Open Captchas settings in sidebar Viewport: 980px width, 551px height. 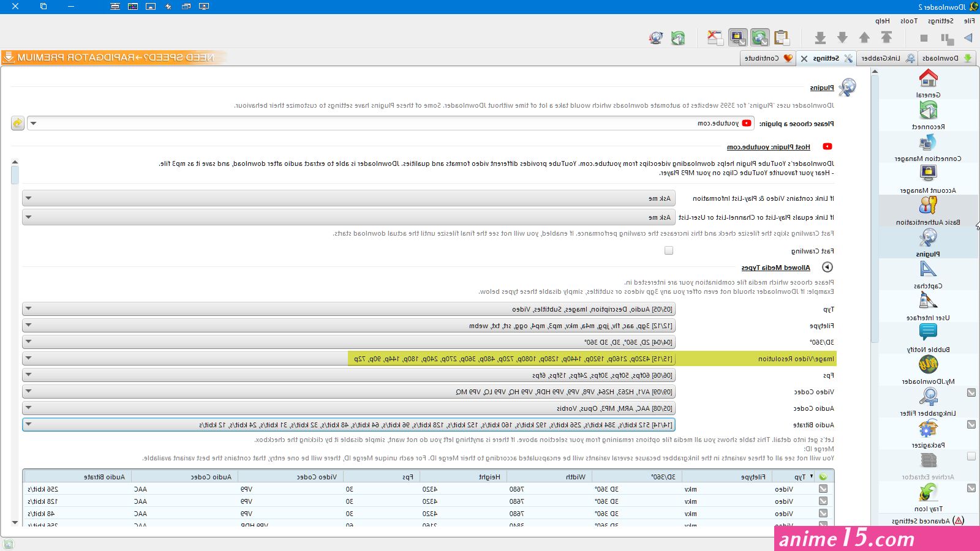929,274
